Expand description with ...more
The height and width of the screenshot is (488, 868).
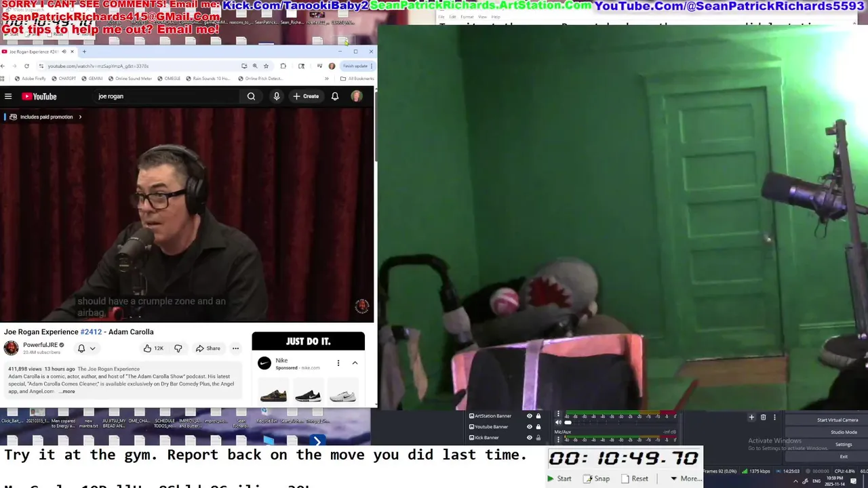[66, 391]
